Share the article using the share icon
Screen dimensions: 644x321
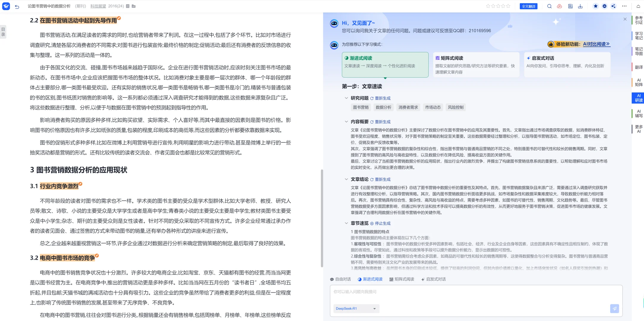(614, 6)
